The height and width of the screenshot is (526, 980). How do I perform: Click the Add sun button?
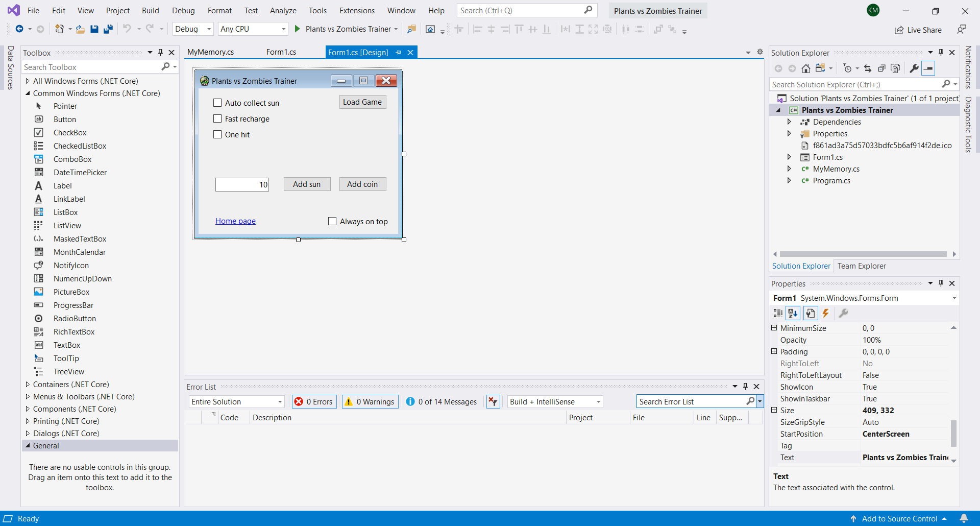click(307, 184)
